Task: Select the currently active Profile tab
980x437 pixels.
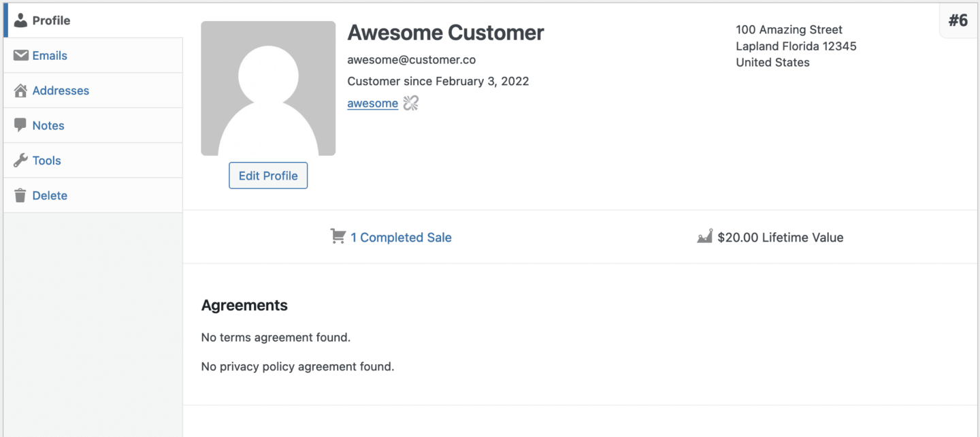Action: [51, 20]
